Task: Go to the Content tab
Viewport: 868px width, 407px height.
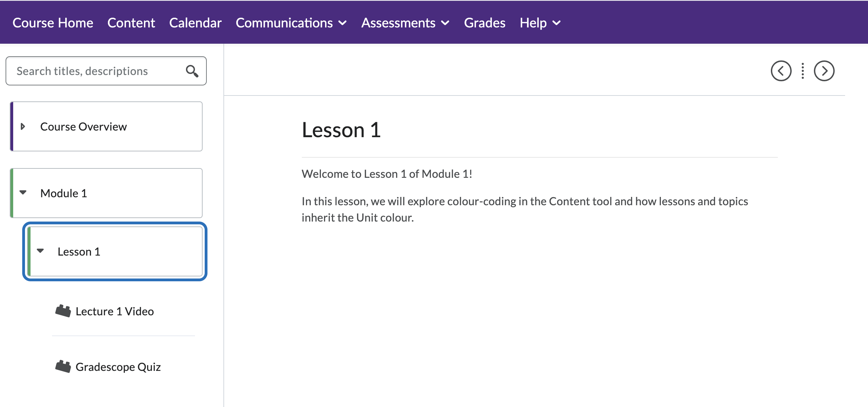Action: point(131,23)
